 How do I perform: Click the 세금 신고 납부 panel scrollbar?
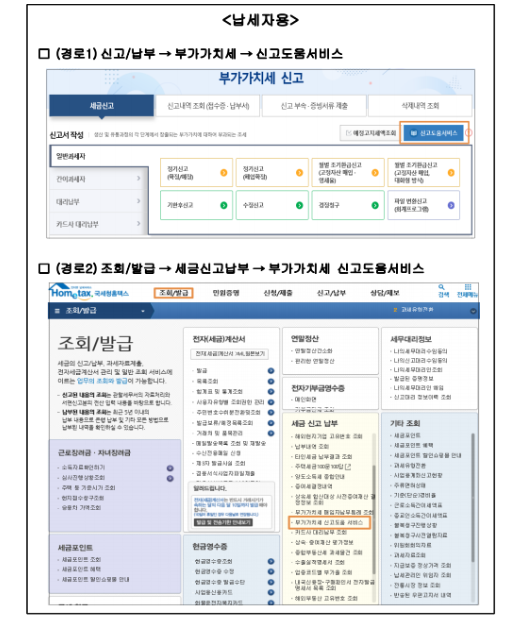coord(374,519)
